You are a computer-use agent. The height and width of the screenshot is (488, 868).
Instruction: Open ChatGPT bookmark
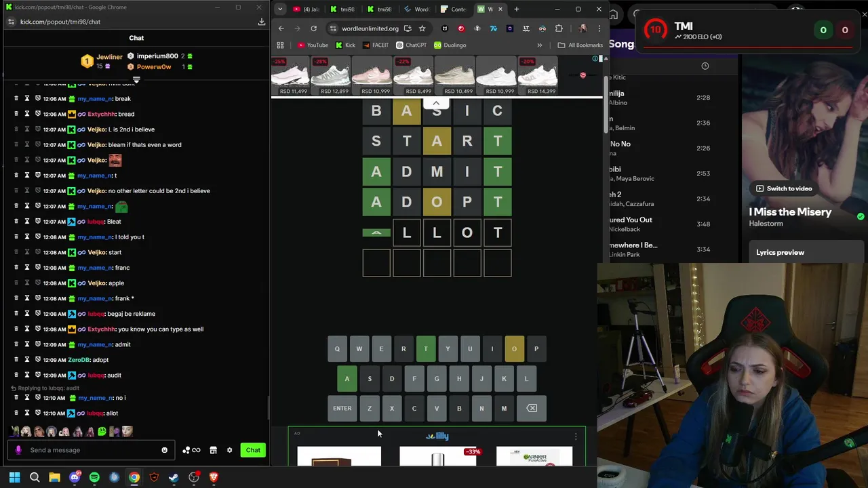click(x=412, y=45)
